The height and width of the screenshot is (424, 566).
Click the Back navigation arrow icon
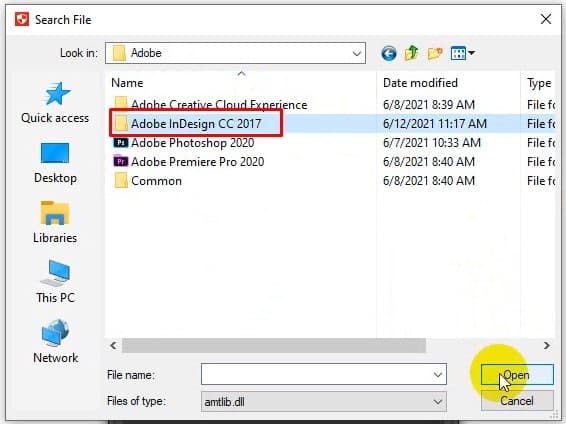(388, 54)
